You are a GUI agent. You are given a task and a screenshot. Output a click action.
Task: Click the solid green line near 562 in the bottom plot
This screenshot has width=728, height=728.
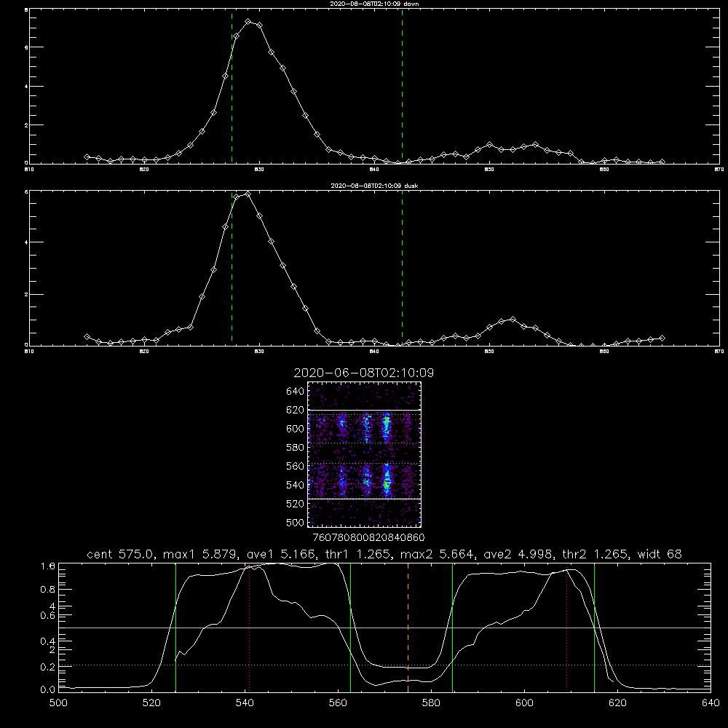coord(351,628)
